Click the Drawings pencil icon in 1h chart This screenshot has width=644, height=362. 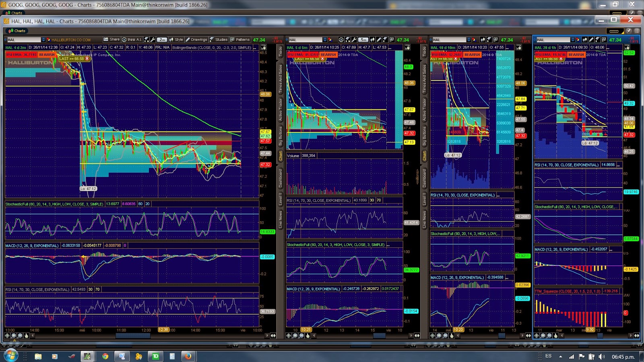[591, 40]
